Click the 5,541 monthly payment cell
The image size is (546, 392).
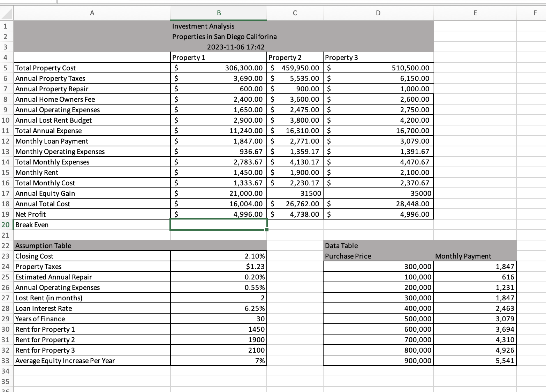click(475, 361)
